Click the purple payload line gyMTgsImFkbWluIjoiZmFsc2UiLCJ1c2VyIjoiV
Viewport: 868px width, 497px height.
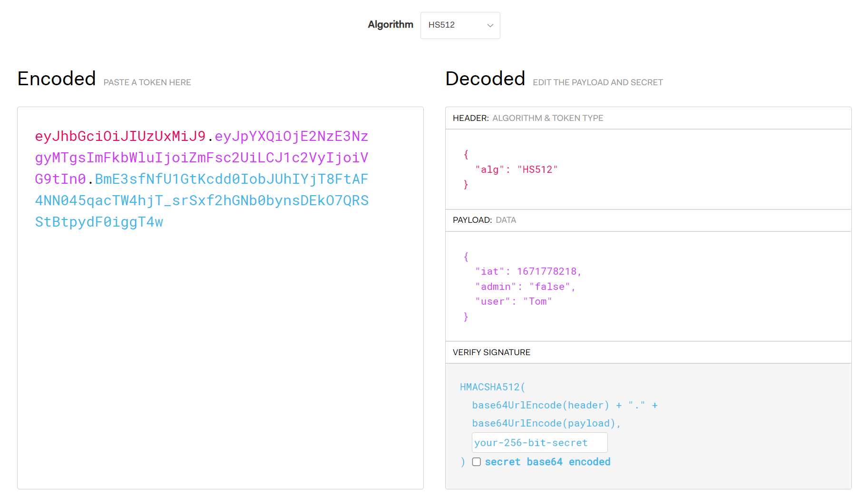202,158
